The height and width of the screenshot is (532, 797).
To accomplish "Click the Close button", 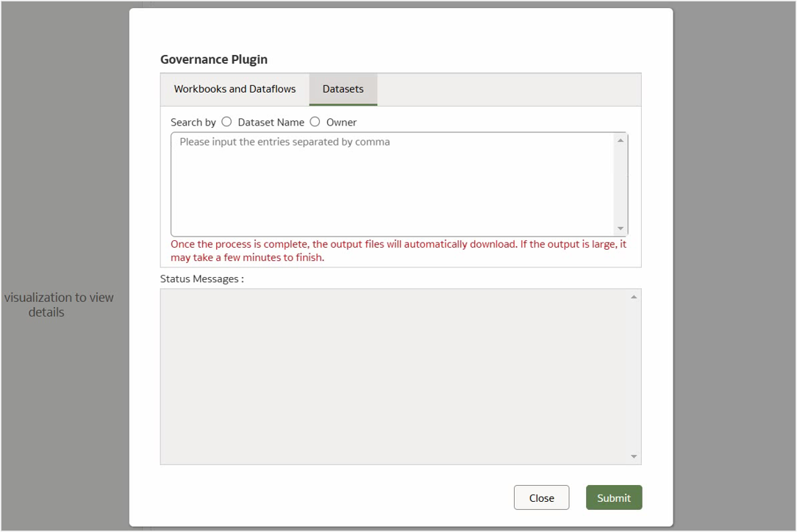I will click(x=541, y=497).
